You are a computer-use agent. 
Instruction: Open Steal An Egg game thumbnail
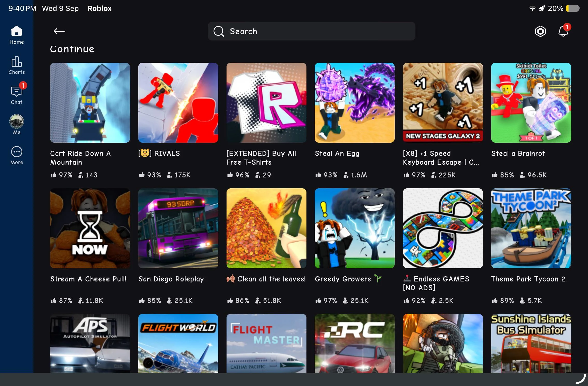[355, 103]
